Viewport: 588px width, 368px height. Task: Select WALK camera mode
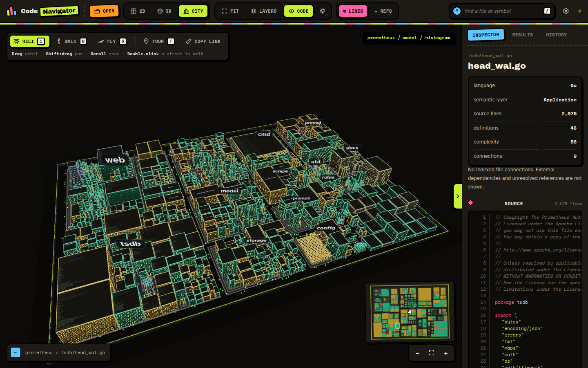coord(71,41)
